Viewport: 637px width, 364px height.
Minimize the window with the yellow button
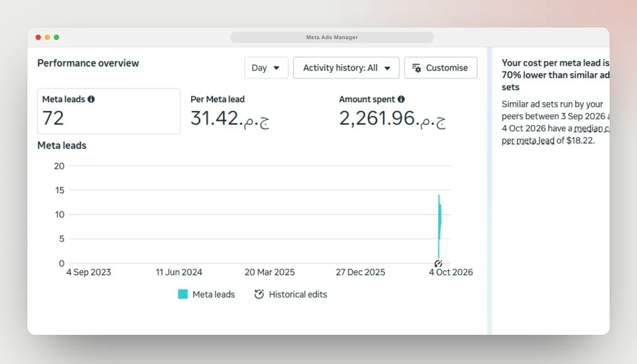click(x=47, y=37)
